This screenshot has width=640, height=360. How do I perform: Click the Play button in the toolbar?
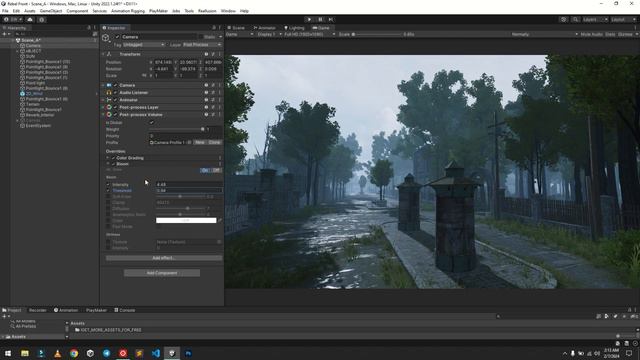coord(309,19)
